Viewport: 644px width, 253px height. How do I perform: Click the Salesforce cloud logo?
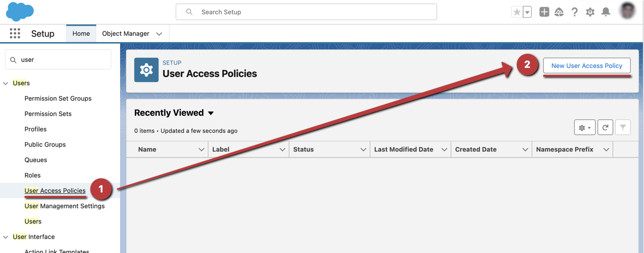coord(20,12)
